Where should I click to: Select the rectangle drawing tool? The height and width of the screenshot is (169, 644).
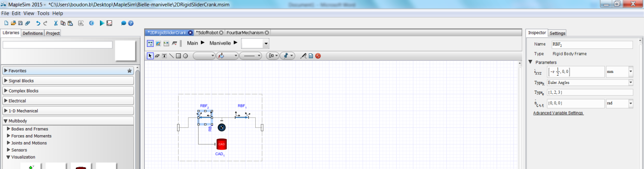click(178, 56)
